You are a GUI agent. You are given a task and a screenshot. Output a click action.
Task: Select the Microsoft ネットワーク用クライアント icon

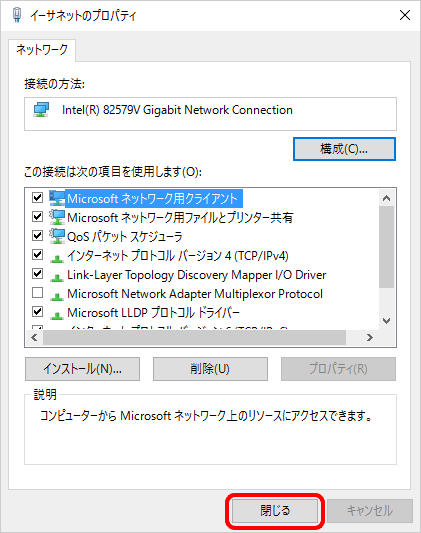[x=57, y=198]
